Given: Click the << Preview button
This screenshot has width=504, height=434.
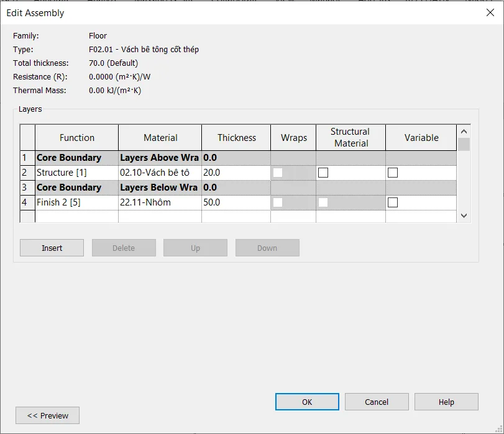Looking at the screenshot, I should pos(48,415).
